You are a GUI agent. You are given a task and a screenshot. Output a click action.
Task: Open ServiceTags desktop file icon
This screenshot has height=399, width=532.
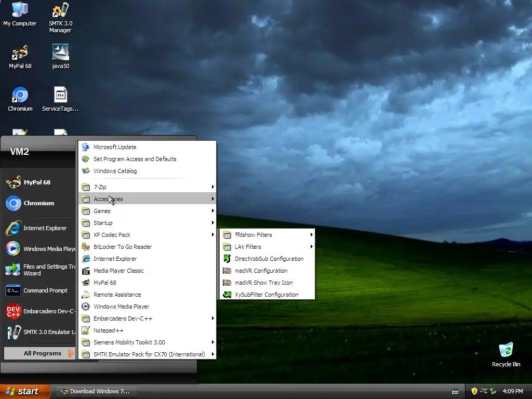(60, 99)
